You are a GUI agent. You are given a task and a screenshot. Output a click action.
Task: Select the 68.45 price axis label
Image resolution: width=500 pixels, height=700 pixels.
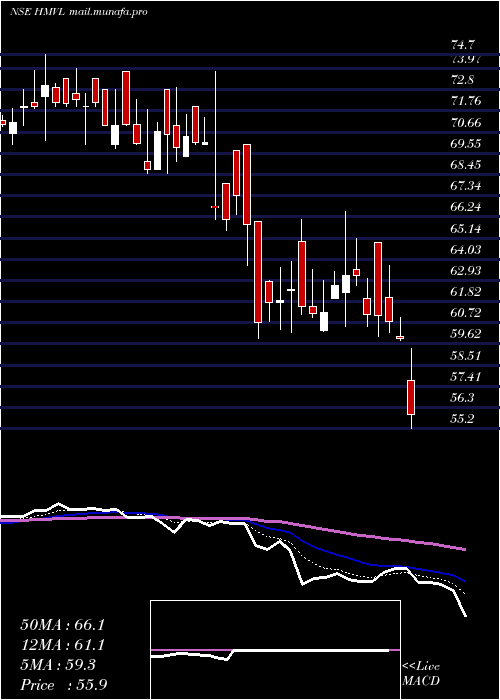pos(466,165)
